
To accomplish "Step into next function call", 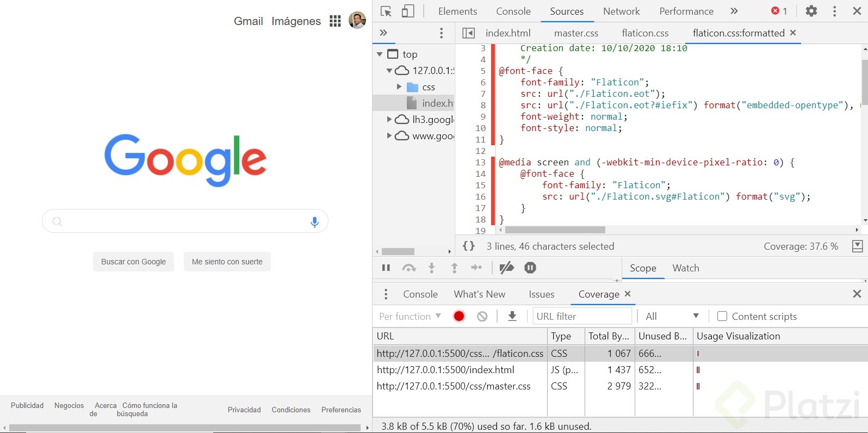I will pyautogui.click(x=432, y=268).
